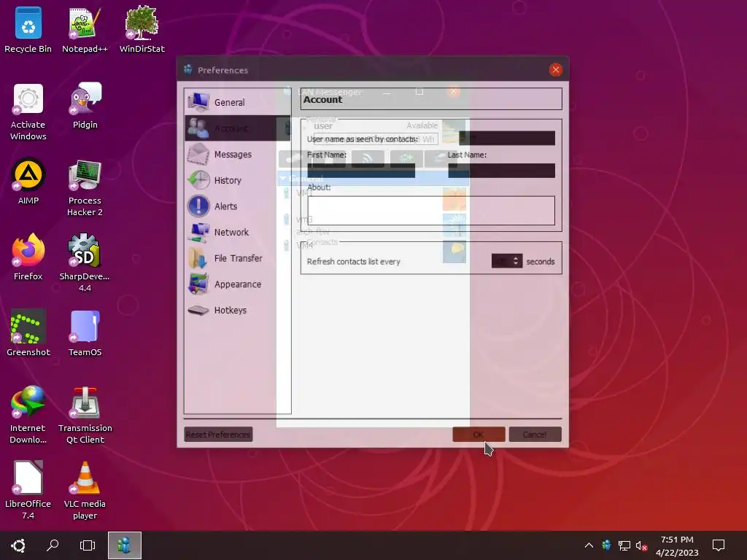This screenshot has height=560, width=747.
Task: Cancel the Preferences dialog
Action: coord(535,435)
